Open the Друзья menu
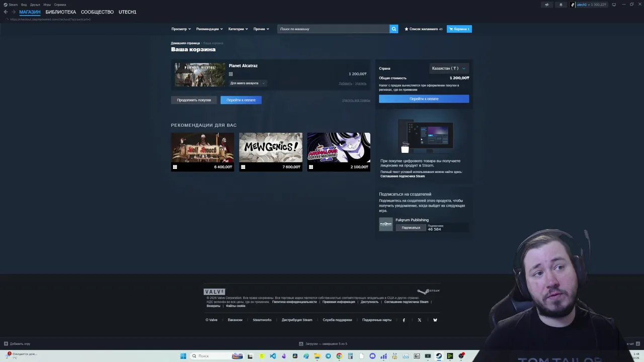 [35, 5]
